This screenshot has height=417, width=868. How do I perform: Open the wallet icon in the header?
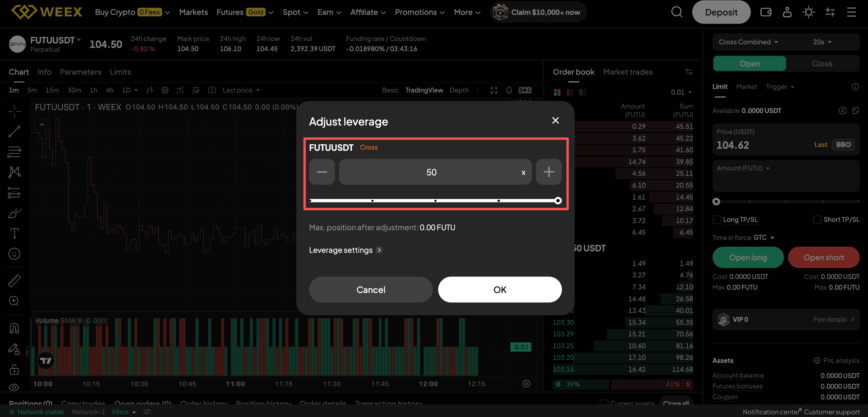766,12
